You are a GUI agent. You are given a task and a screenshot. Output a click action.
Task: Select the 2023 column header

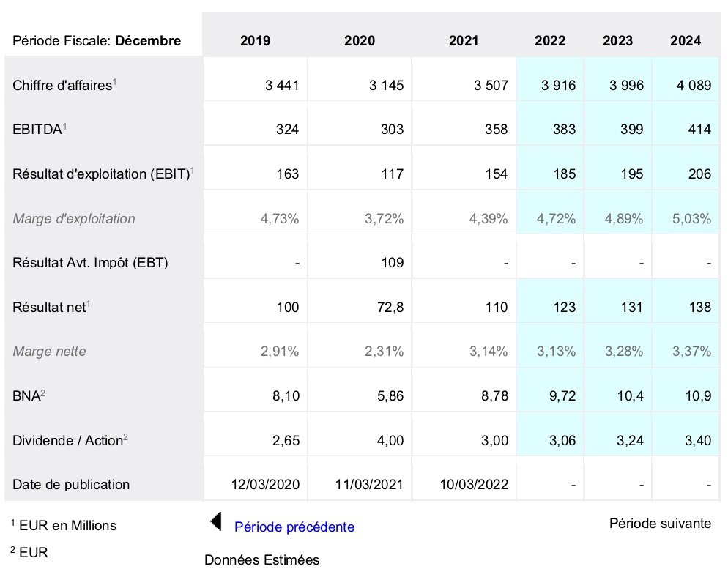point(617,41)
